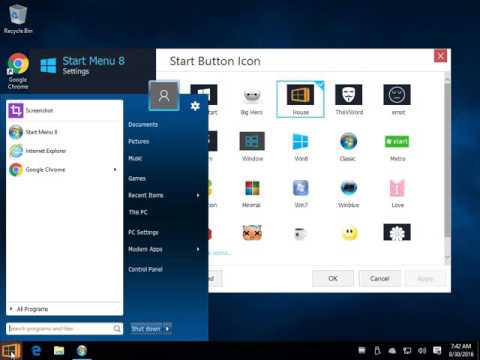Image resolution: width=480 pixels, height=360 pixels.
Task: Select the coffee mug icon option
Action: (300, 233)
